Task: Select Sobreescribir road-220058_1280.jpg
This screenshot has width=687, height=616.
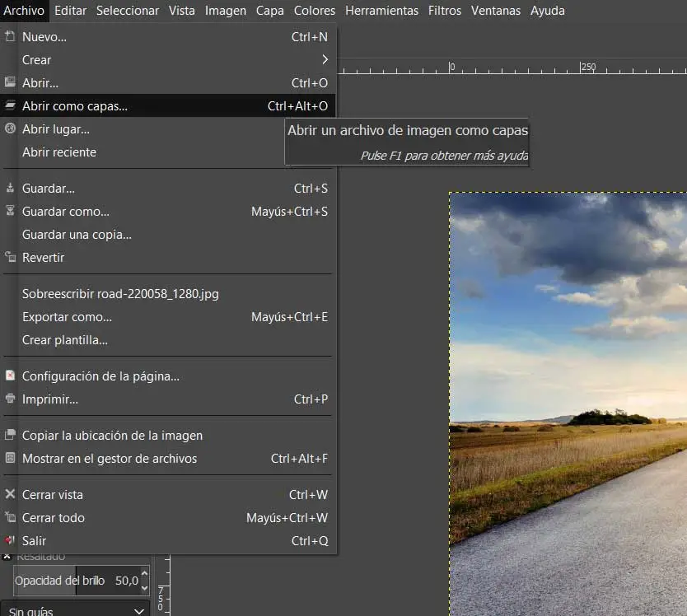Action: [x=120, y=294]
